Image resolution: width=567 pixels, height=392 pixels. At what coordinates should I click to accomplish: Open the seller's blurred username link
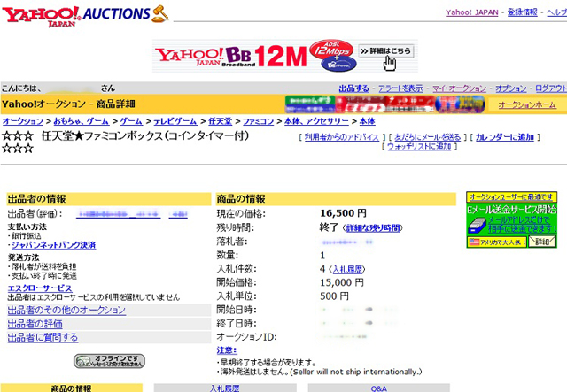click(118, 214)
